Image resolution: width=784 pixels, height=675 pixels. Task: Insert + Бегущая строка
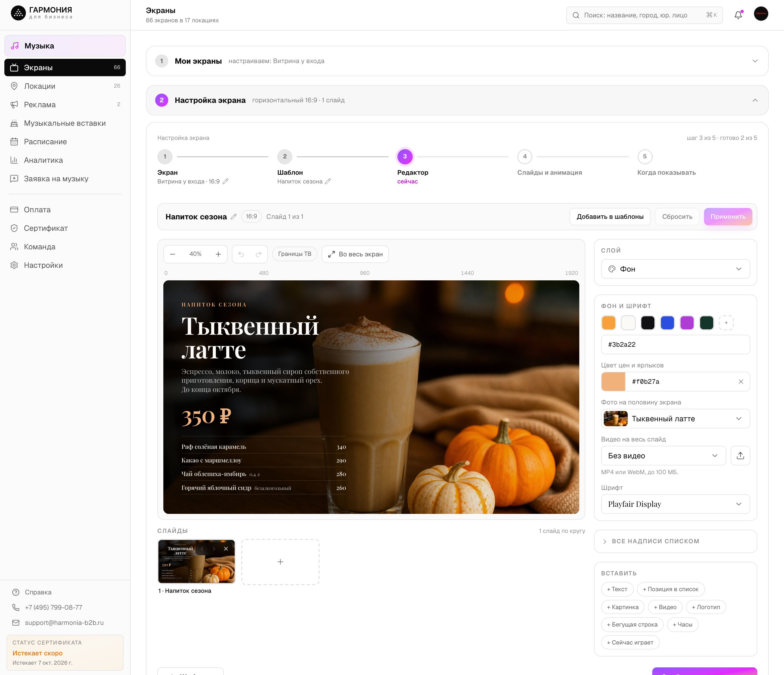[632, 625]
